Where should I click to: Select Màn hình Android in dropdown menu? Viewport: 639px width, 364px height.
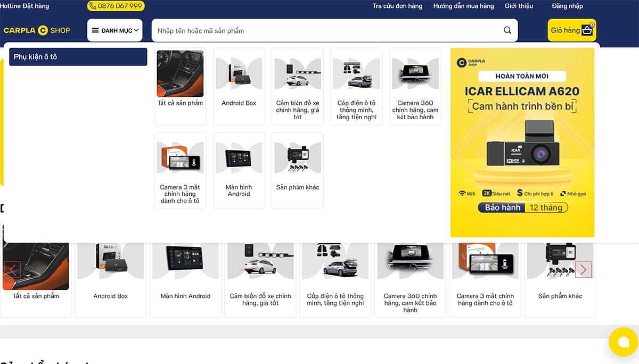coord(239,170)
